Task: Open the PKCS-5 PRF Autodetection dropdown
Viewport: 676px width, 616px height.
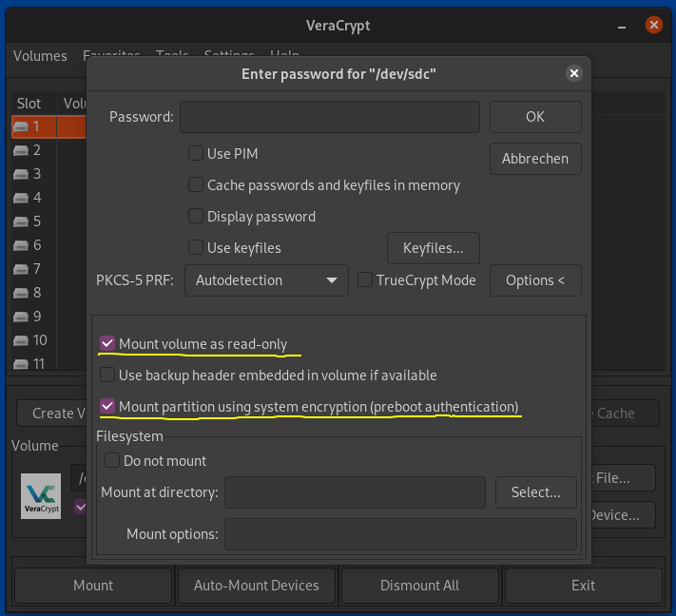Action: pos(266,280)
